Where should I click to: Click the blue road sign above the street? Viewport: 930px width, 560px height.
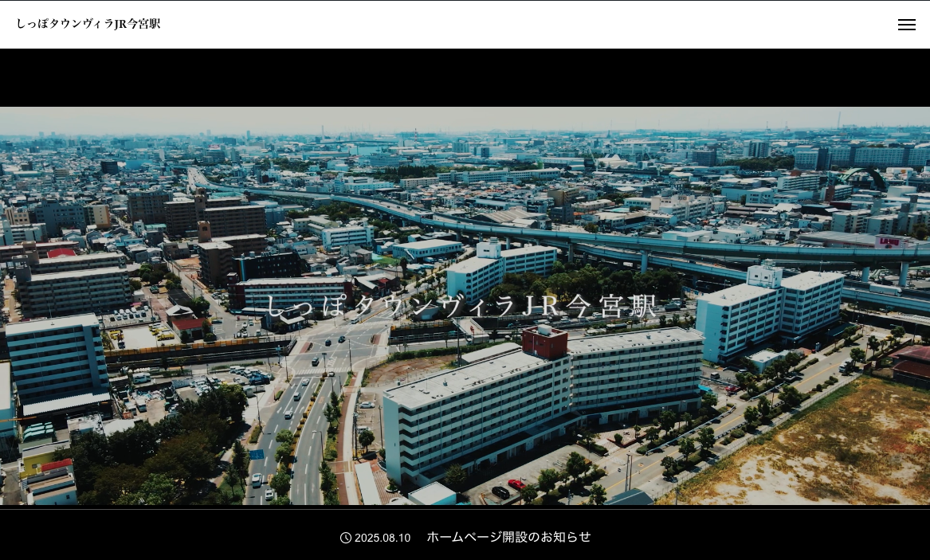(x=257, y=454)
